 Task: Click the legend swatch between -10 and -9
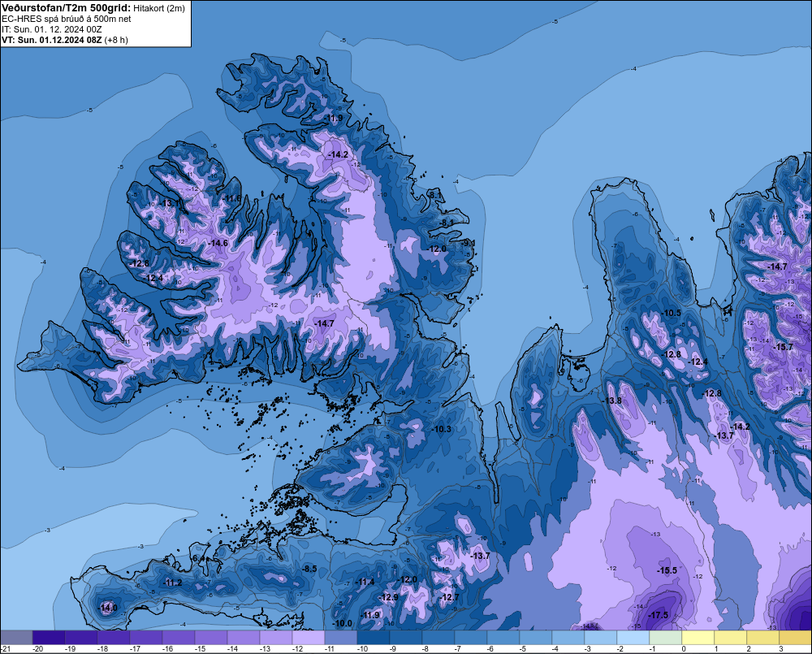(x=374, y=637)
